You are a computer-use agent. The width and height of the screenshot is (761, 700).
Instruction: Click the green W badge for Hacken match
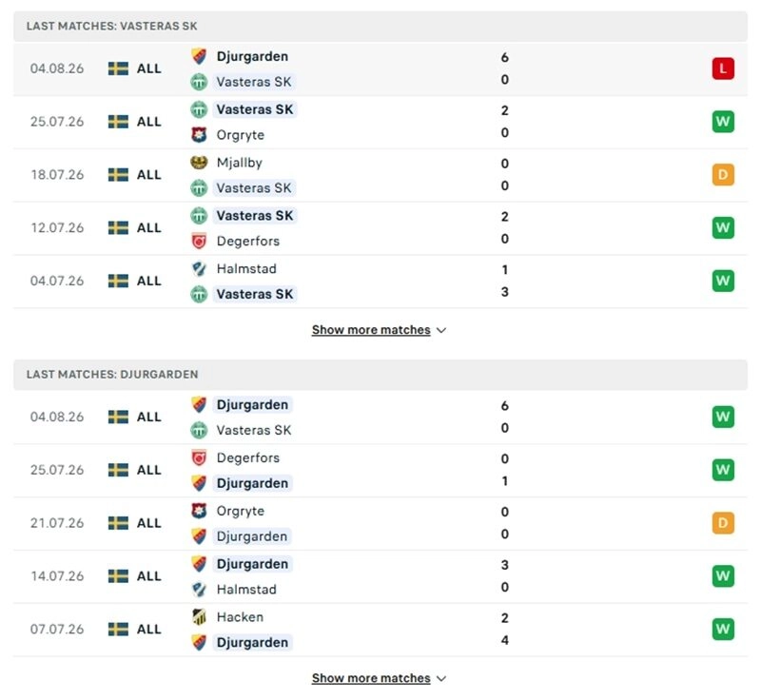(x=723, y=630)
